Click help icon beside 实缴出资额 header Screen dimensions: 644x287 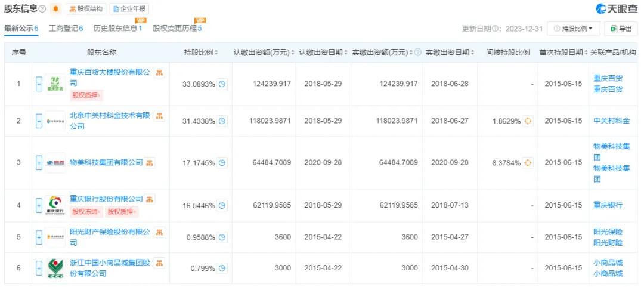click(x=418, y=53)
